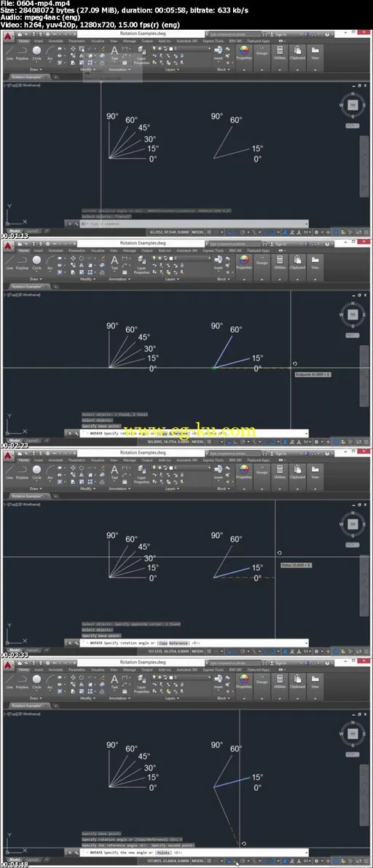
Task: Switch to the Layout1 tab in the 00:03:33 frame
Action: pyautogui.click(x=31, y=651)
